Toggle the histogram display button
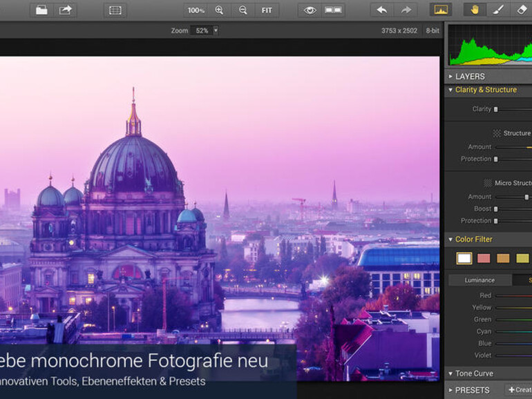Screen dimensions: 532x399 pos(440,10)
